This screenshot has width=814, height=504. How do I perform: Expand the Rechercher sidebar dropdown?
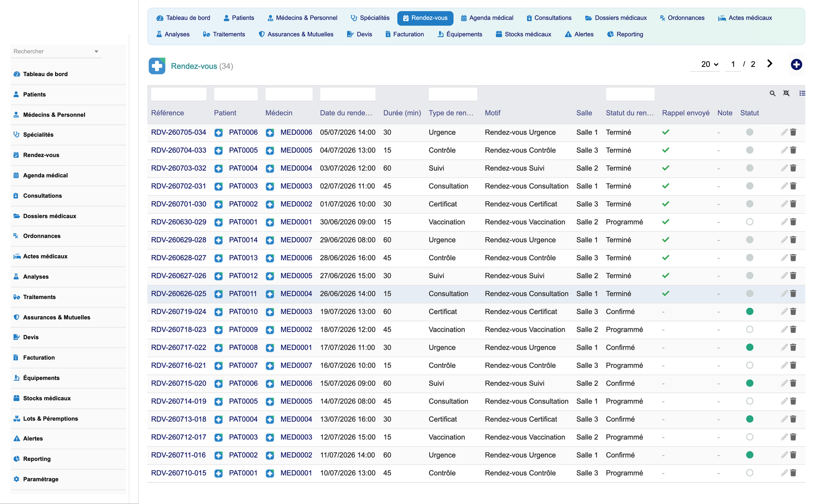pos(96,51)
